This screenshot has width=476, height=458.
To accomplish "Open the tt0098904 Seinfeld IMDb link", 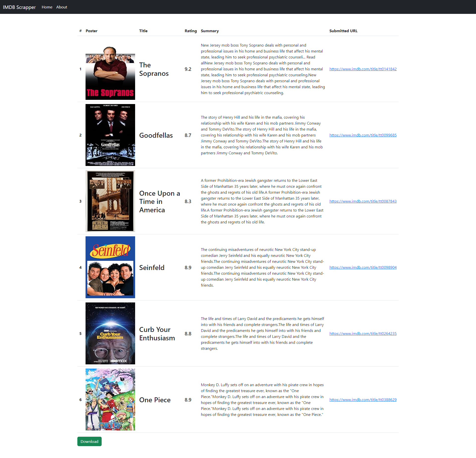I will click(363, 268).
